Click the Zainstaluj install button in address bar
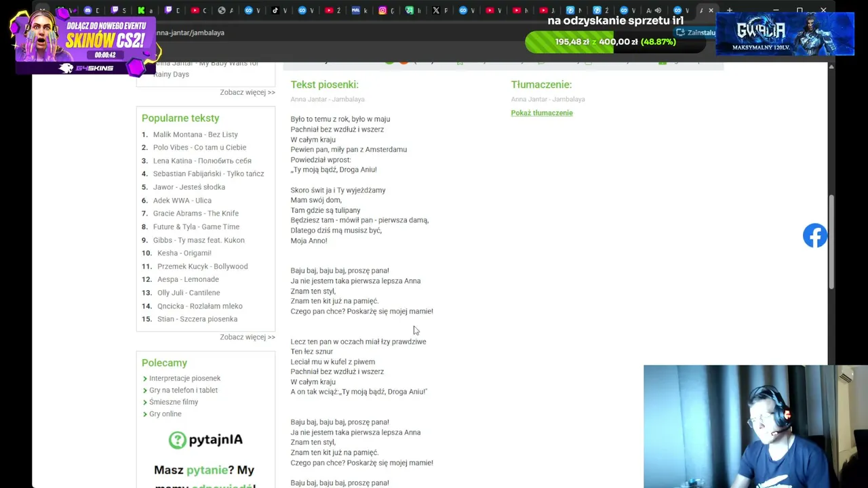 [x=695, y=33]
